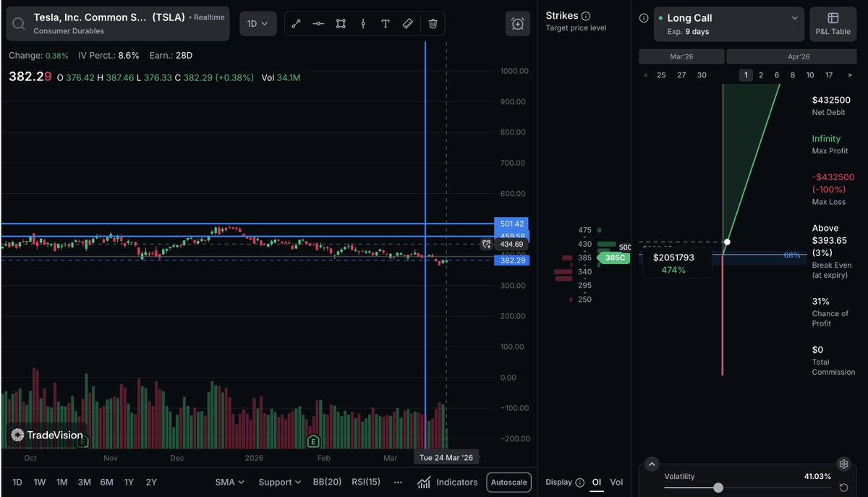
Task: Open Display info icon
Action: coord(580,483)
